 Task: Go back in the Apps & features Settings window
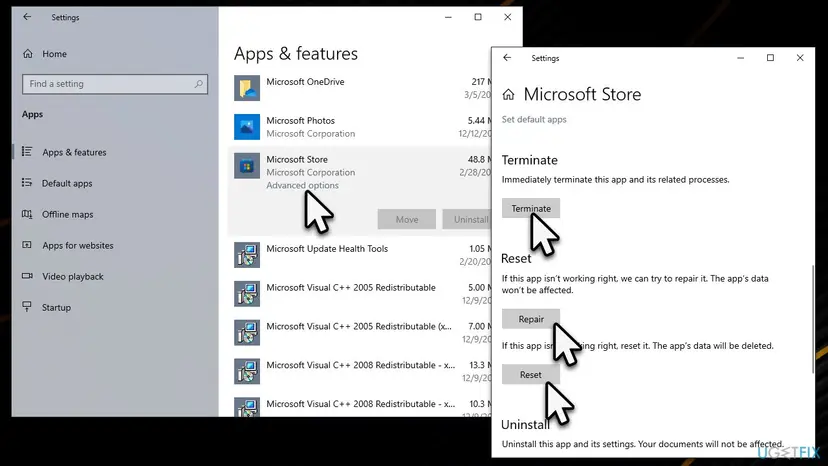[27, 17]
